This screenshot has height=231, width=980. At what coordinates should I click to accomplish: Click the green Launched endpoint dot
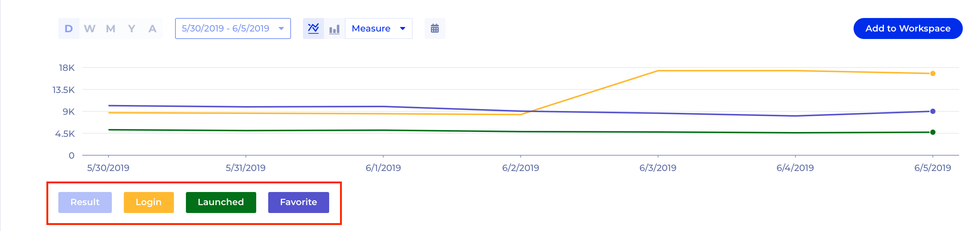click(932, 132)
